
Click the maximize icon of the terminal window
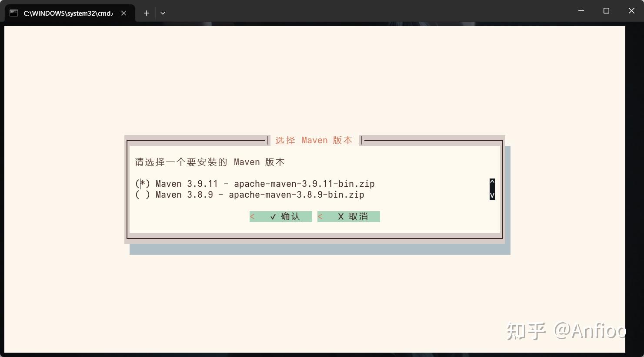(606, 10)
